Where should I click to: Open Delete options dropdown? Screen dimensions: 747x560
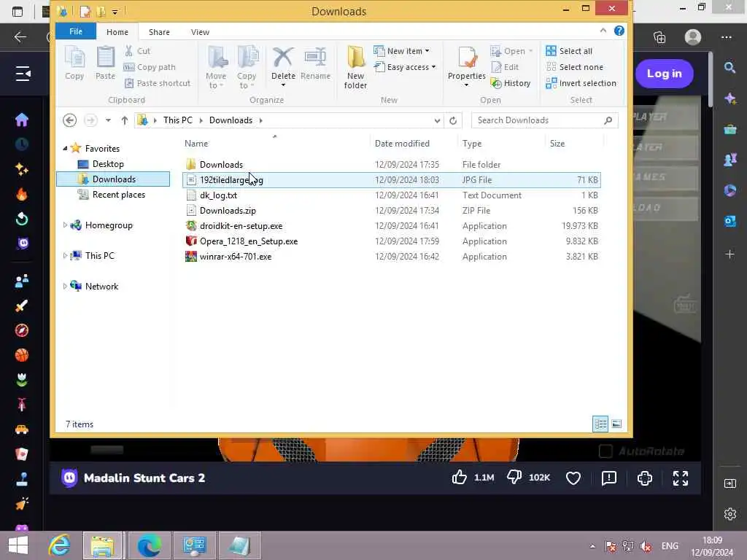pyautogui.click(x=283, y=85)
